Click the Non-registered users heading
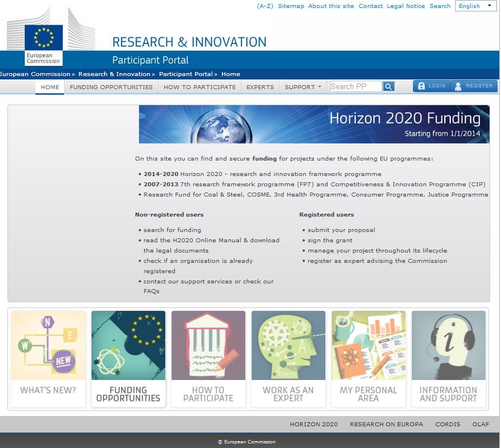The image size is (501, 448). [x=169, y=215]
